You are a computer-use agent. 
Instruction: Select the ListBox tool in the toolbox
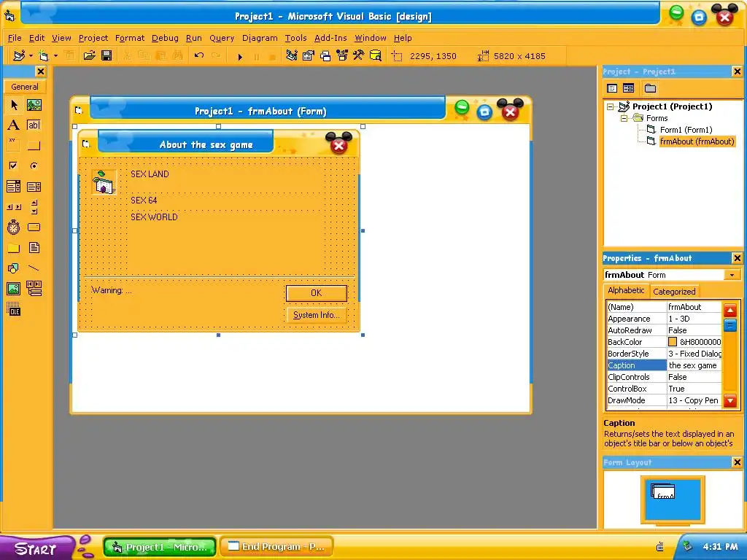(34, 186)
